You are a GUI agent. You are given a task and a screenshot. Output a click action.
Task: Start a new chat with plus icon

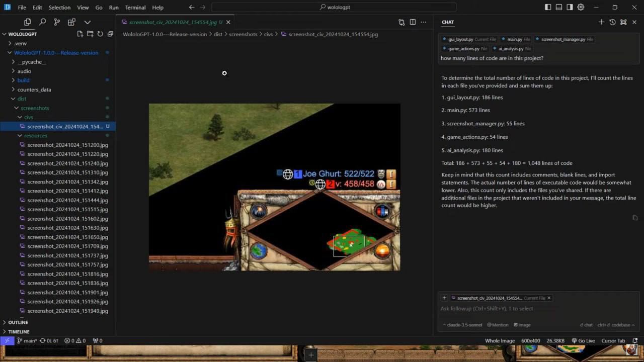(601, 22)
